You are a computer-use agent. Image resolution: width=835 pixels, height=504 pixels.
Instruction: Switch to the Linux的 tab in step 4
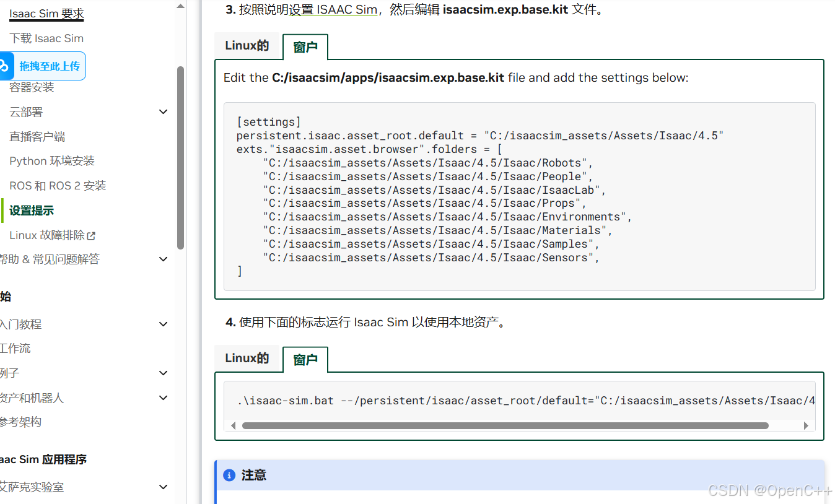247,358
